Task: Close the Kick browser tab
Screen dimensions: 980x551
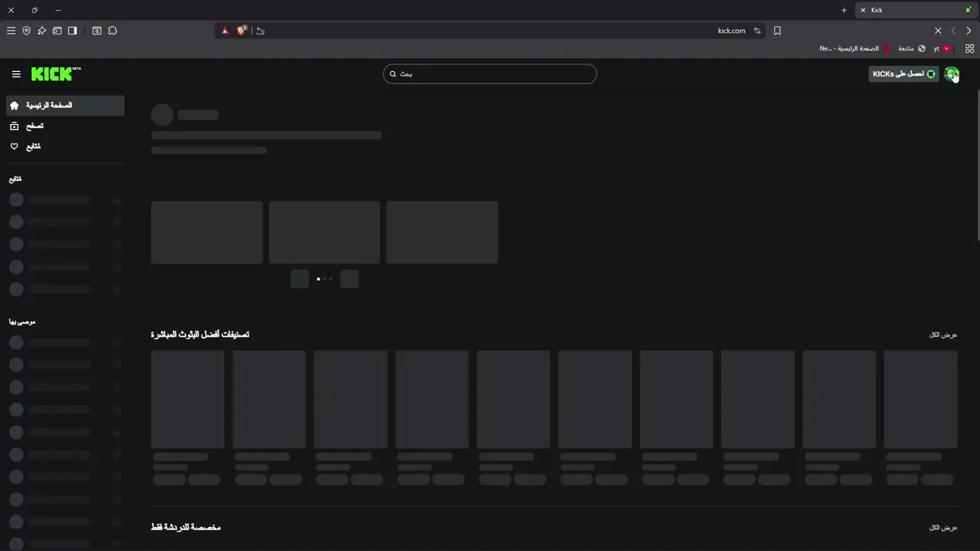Action: tap(863, 10)
